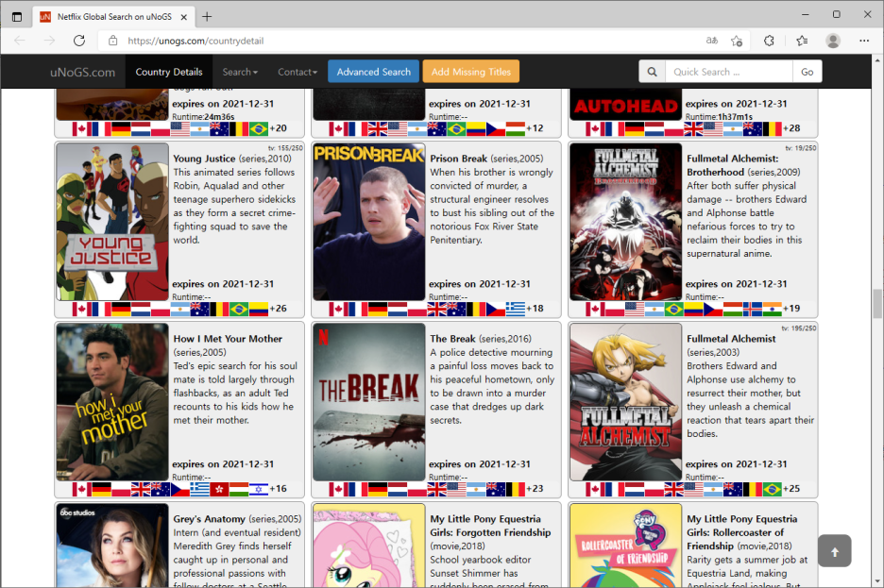884x588 pixels.
Task: Open the Fullmetal Alchemist Brotherhood poster
Action: tap(626, 222)
